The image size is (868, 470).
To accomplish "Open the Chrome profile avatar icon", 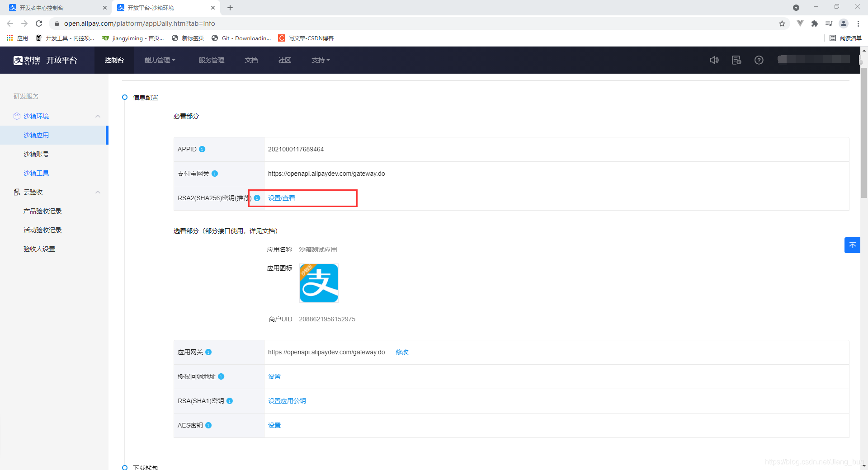I will coord(844,23).
